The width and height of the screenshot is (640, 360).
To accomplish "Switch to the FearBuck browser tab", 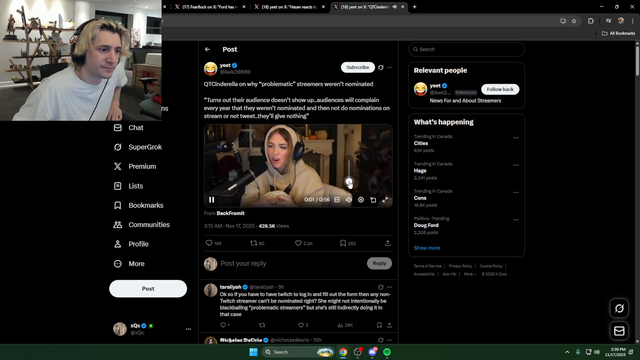I will click(209, 7).
